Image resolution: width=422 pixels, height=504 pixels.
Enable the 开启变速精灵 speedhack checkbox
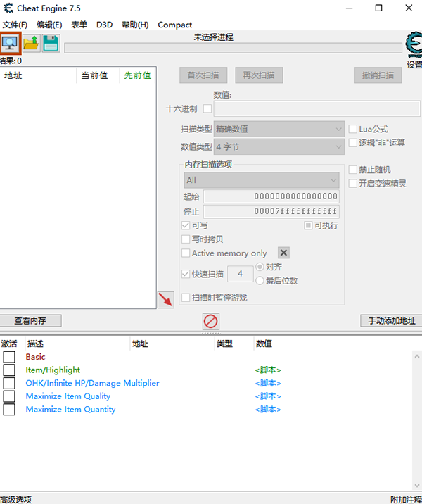353,183
